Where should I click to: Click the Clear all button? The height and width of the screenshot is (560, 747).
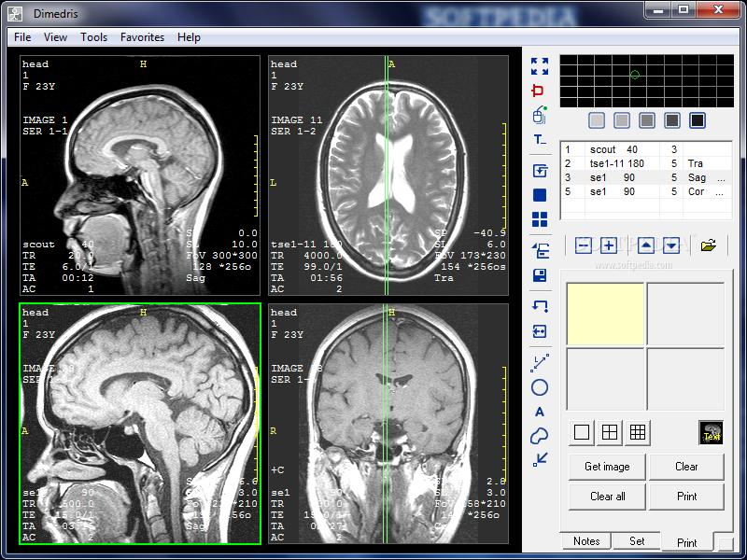coord(607,497)
